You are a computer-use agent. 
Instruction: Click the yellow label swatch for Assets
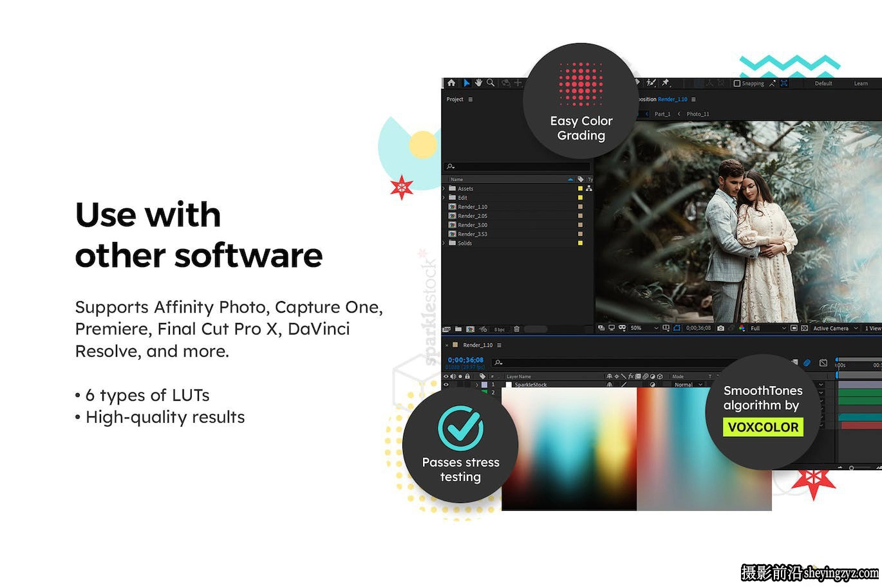coord(580,188)
